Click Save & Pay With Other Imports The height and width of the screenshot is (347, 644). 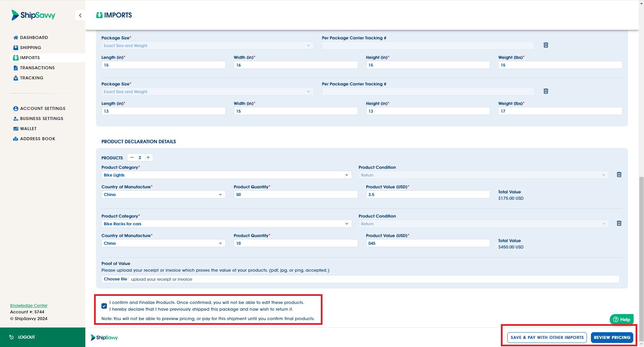(x=547, y=338)
